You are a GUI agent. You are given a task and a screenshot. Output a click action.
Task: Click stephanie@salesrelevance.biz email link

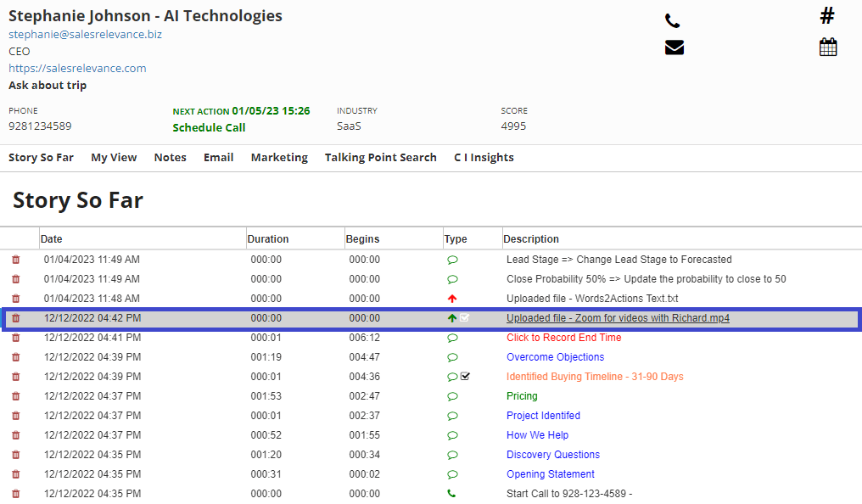pos(85,34)
